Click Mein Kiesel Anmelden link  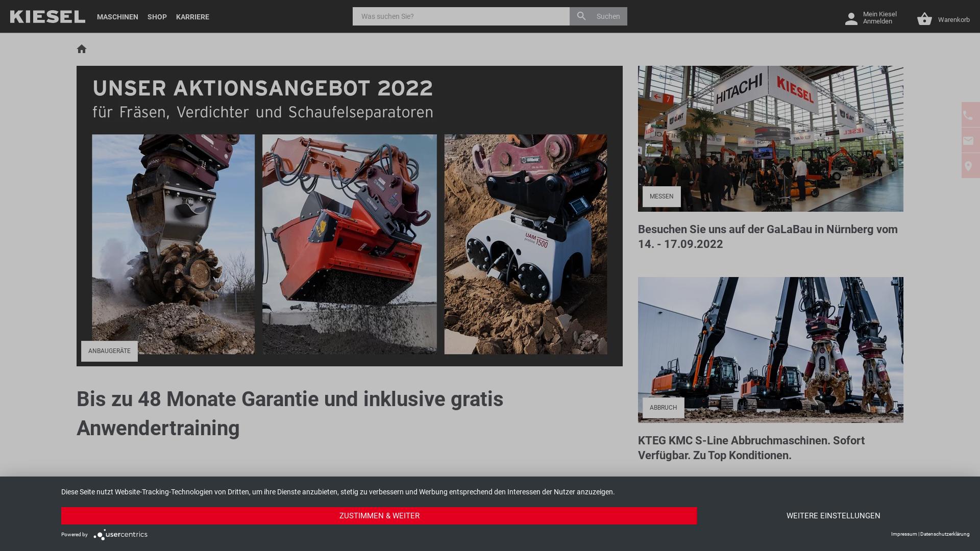coord(879,18)
